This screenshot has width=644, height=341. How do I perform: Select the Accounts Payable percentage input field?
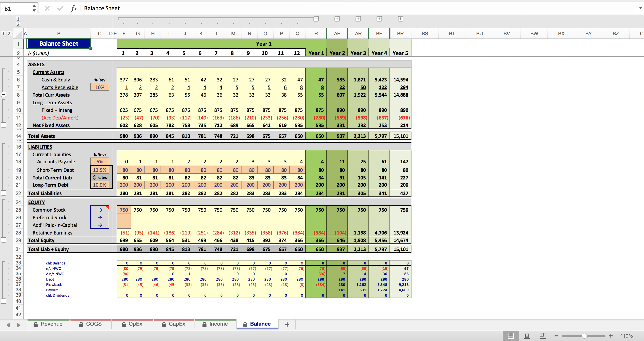[x=99, y=161]
